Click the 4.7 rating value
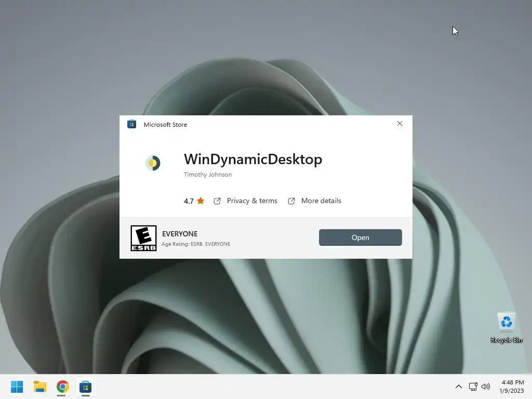This screenshot has width=532, height=399. point(189,201)
